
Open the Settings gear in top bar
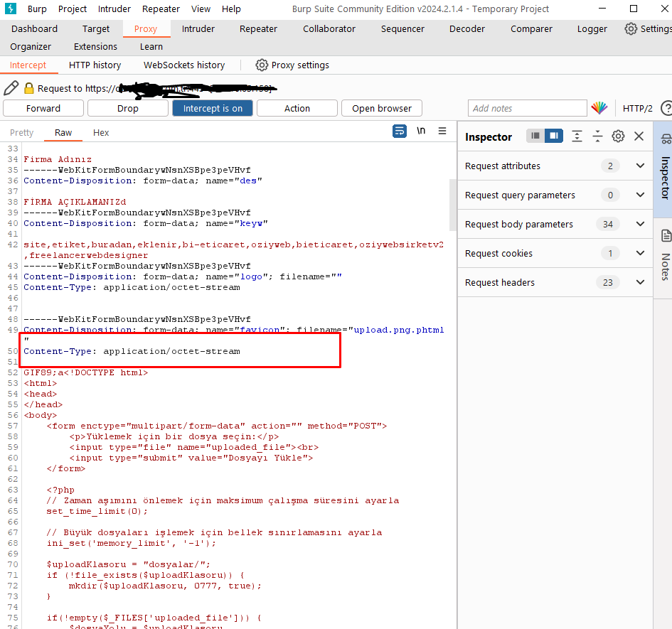pos(631,28)
